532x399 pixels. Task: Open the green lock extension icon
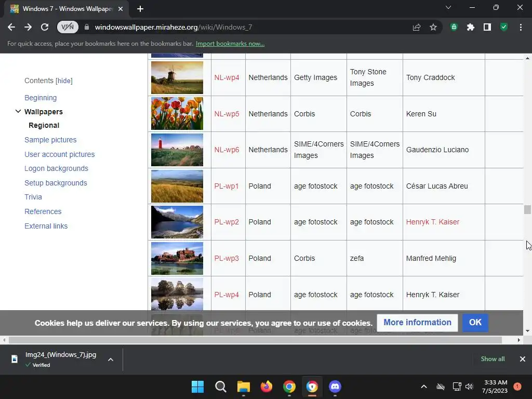(454, 27)
